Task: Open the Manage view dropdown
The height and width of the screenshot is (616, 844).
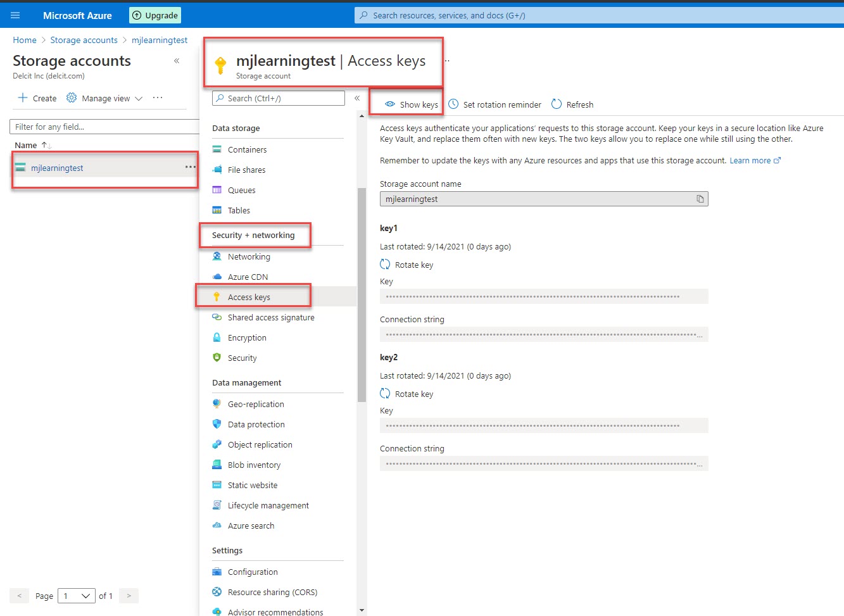Action: click(x=104, y=98)
